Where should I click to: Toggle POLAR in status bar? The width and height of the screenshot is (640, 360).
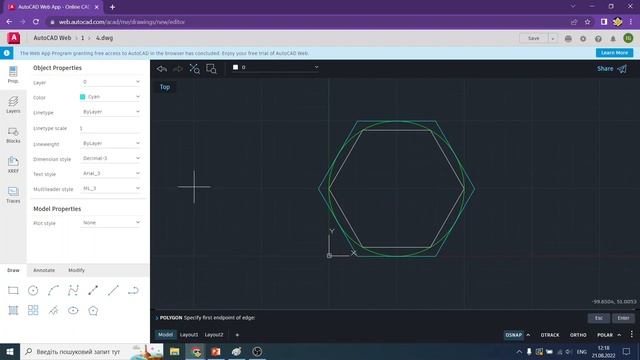click(605, 335)
